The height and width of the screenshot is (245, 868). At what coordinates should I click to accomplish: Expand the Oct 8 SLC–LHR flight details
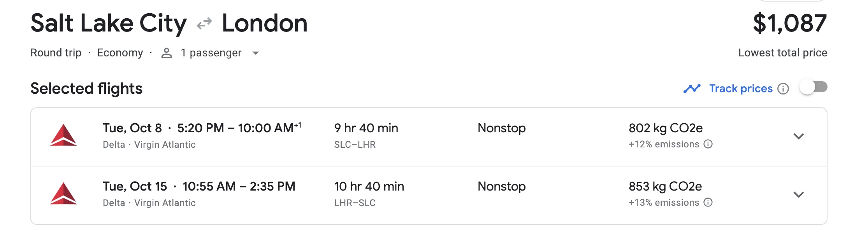799,136
